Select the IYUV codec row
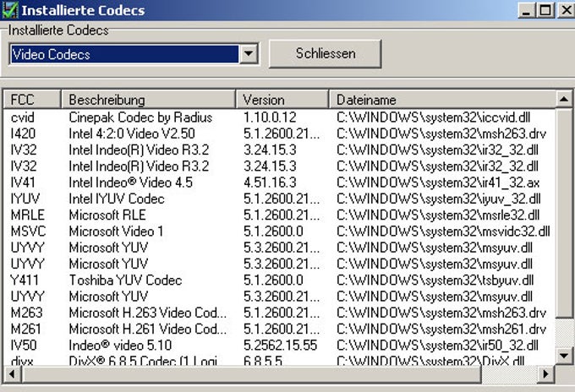Screen dimensions: 575x392 [x=279, y=199]
